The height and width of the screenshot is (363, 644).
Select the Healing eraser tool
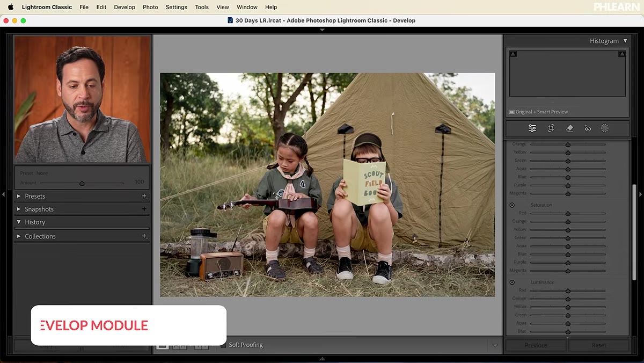click(x=570, y=128)
